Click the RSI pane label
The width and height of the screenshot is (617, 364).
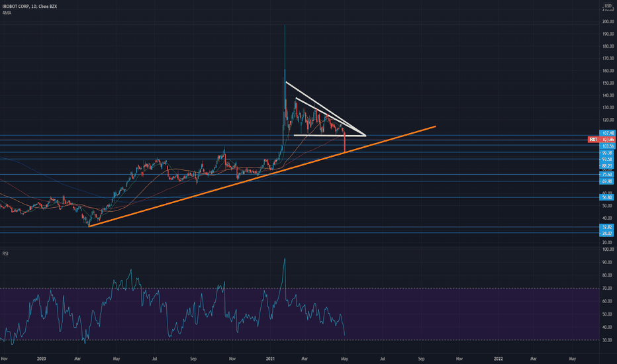[x=5, y=253]
